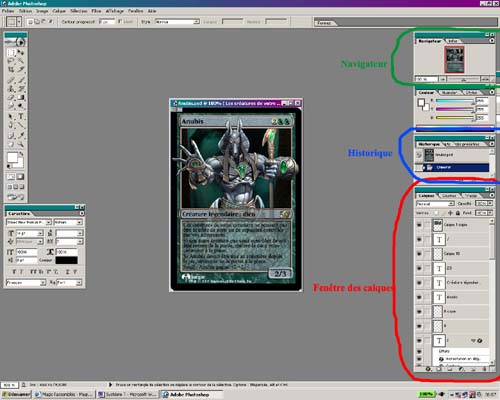Select the Notes tool
This screenshot has width=500, height=400.
[x=11, y=135]
